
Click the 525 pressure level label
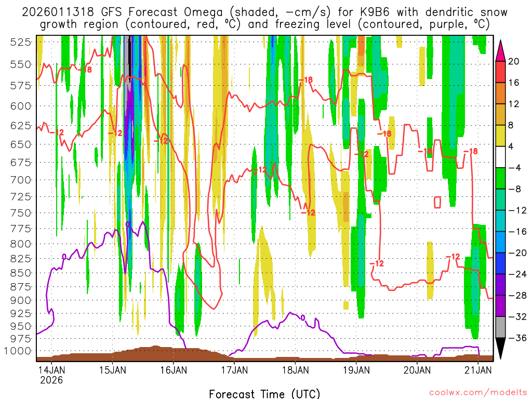tap(21, 43)
